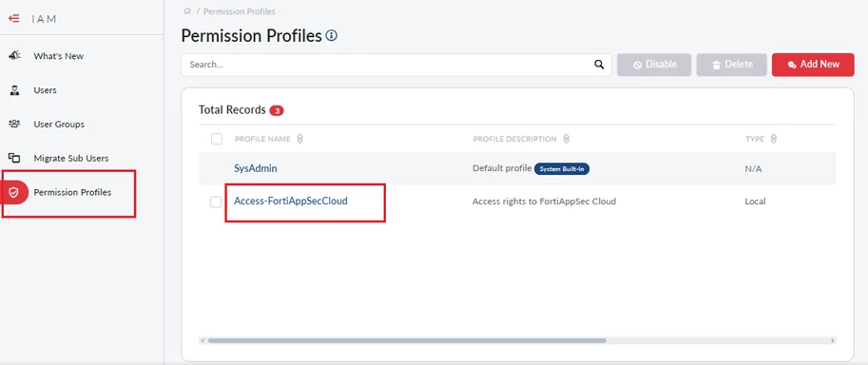
Task: Open the Access-FortiAppSecCloud profile link
Action: 291,202
